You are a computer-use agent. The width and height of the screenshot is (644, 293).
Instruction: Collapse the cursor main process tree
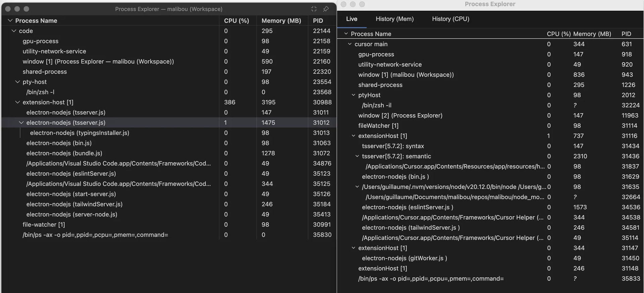pos(350,44)
